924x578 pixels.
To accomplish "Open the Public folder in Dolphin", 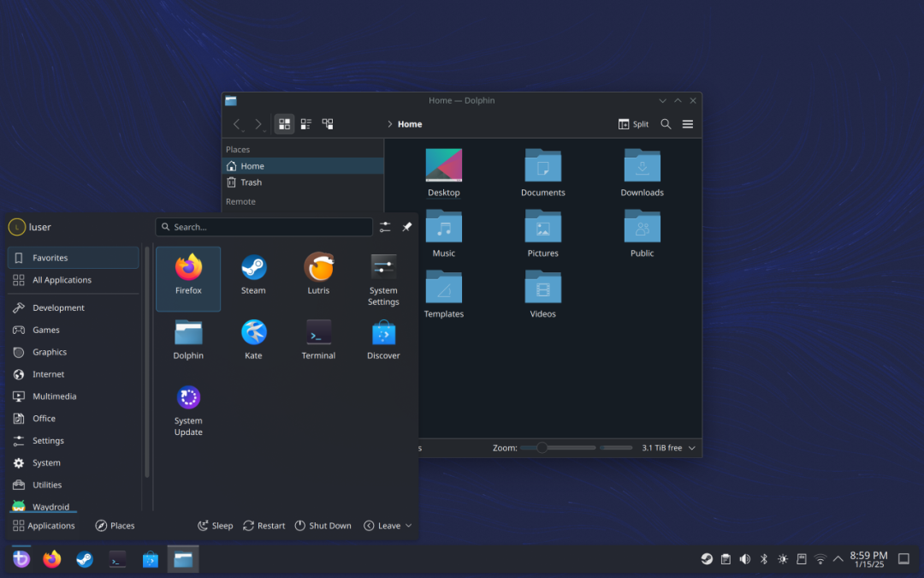I will (642, 234).
